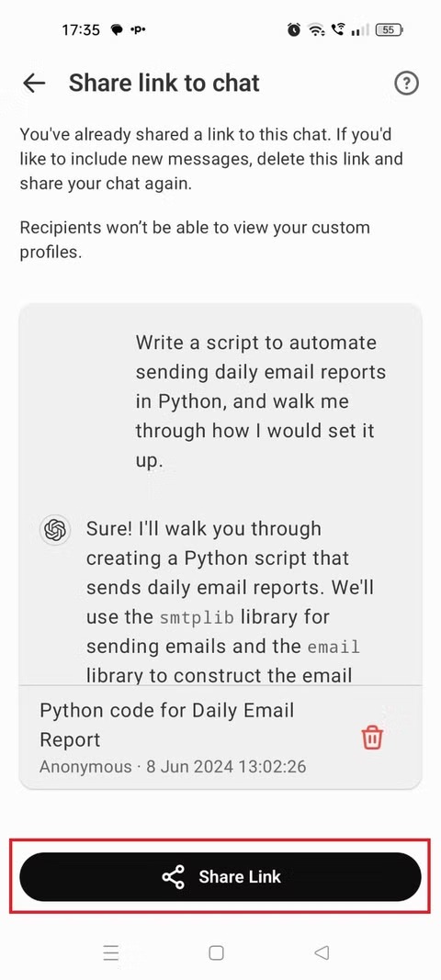Screen dimensions: 441x980
Task: Tap the share symbol inside Share Link button
Action: [174, 877]
